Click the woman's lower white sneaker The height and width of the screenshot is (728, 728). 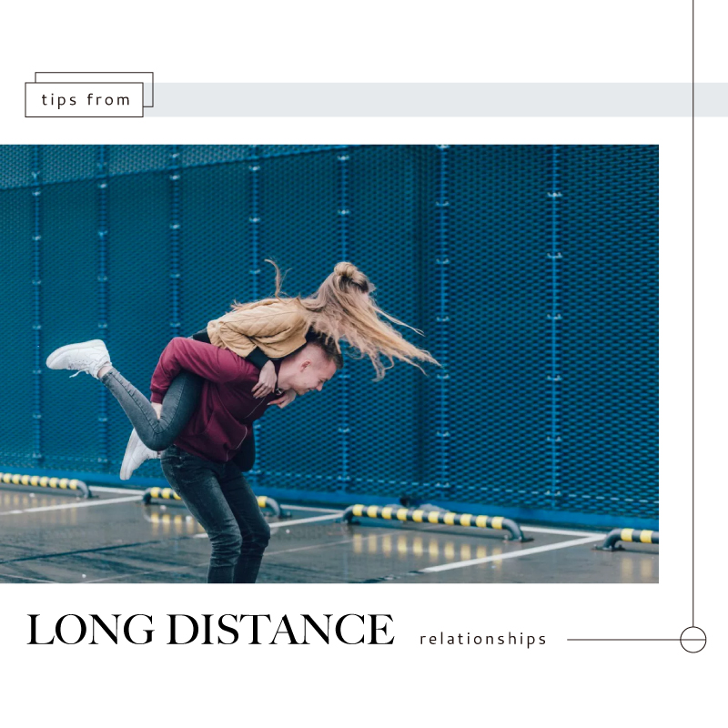pos(135,456)
